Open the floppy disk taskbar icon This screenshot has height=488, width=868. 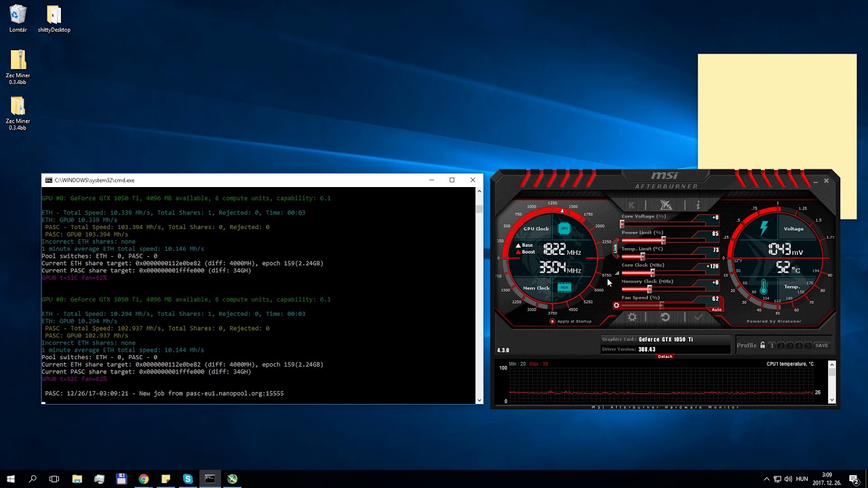pyautogui.click(x=121, y=479)
